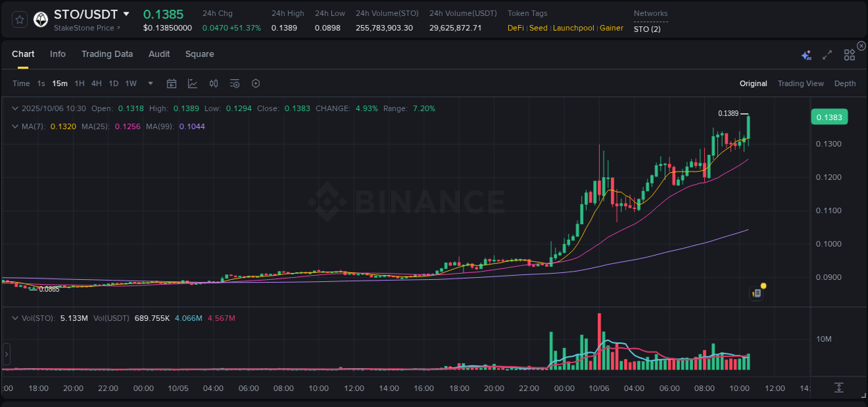Image resolution: width=868 pixels, height=407 pixels.
Task: Collapse the OHLC info row chevron
Action: (15, 108)
